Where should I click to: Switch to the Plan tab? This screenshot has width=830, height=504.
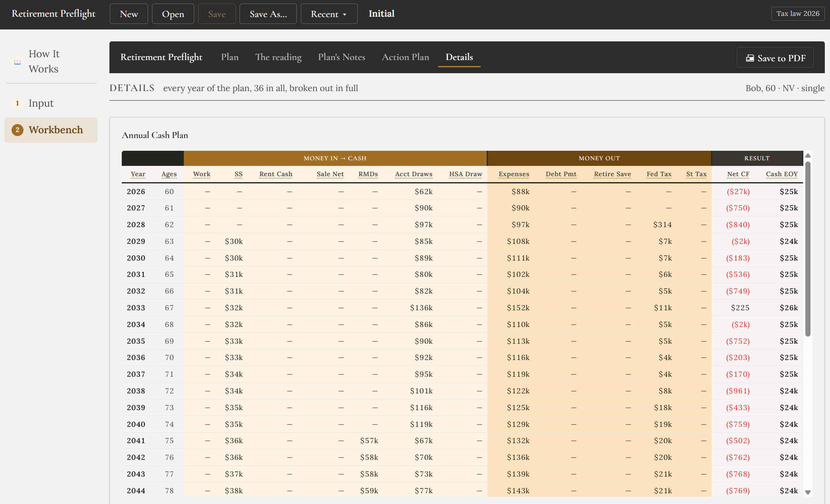click(230, 57)
